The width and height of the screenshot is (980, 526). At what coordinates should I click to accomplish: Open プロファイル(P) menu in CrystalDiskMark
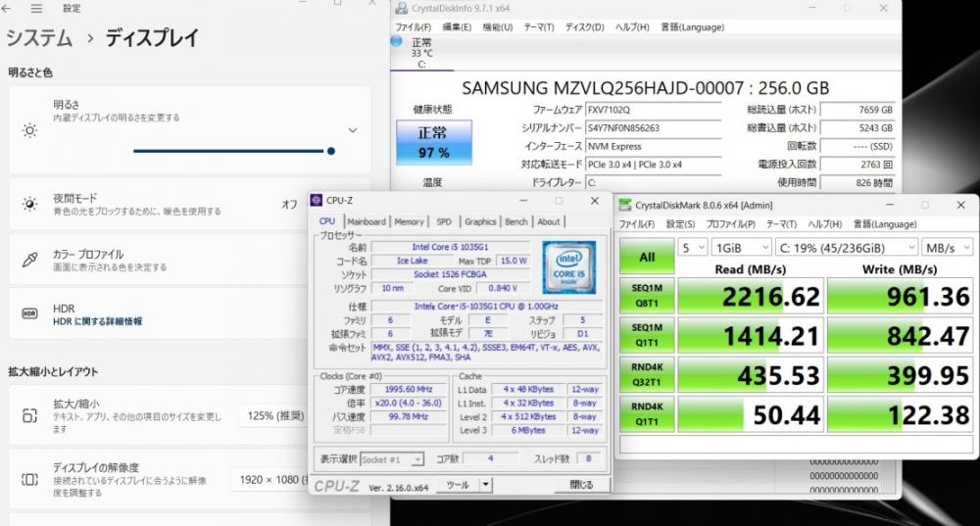click(x=730, y=224)
